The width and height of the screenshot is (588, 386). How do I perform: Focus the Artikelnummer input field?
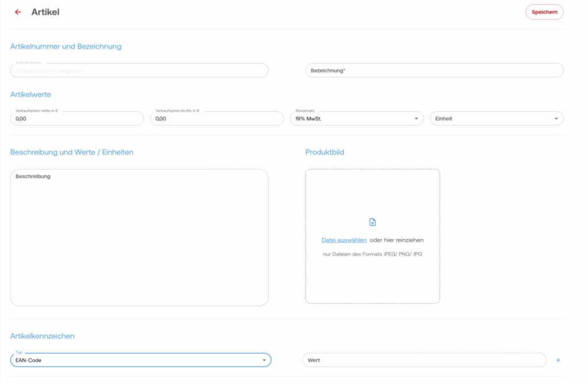pyautogui.click(x=139, y=71)
